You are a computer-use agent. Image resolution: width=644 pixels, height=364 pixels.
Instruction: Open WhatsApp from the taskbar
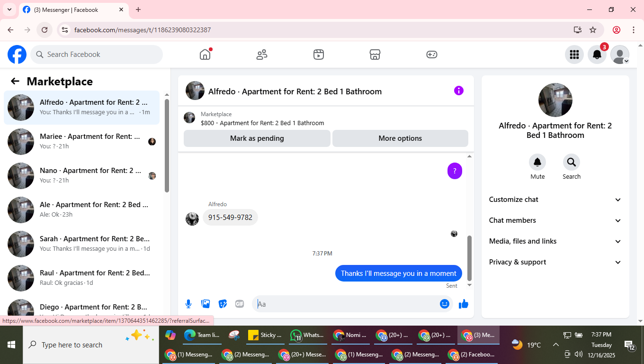308,335
